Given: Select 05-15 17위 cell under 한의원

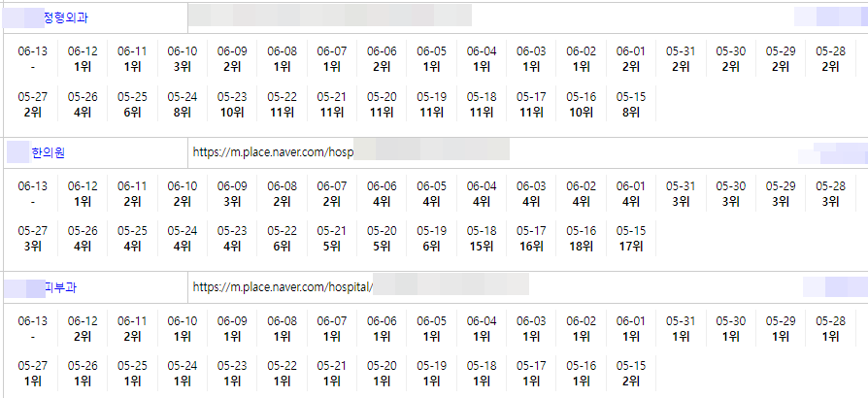Looking at the screenshot, I should click(631, 239).
